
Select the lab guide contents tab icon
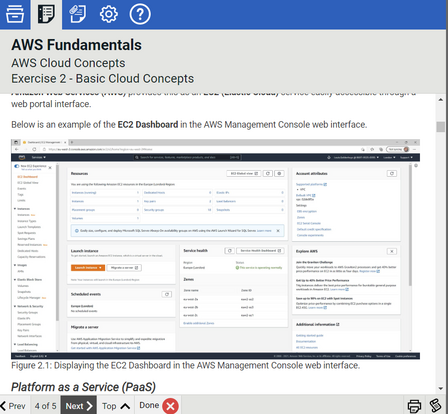point(46,14)
